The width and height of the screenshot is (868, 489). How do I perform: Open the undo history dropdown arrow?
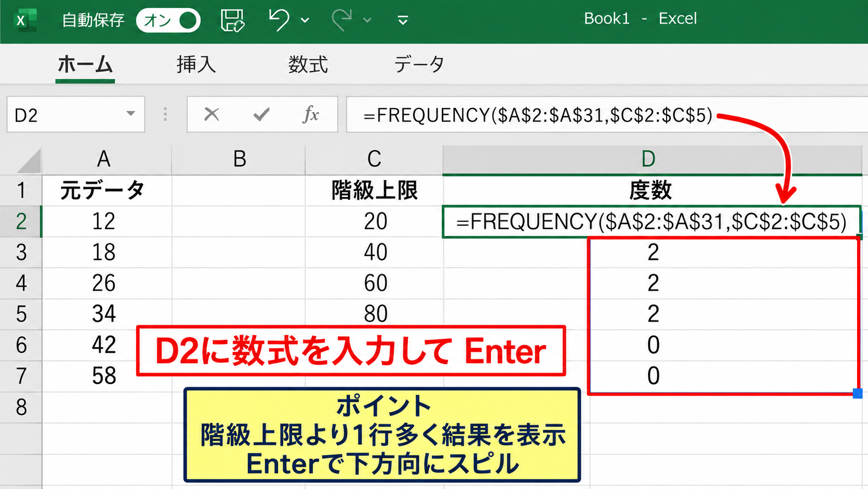305,20
